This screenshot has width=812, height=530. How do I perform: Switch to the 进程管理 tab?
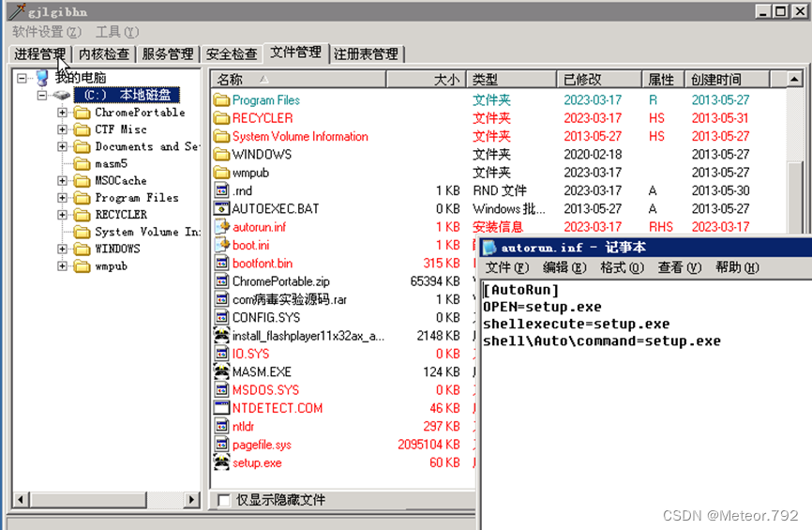click(40, 53)
